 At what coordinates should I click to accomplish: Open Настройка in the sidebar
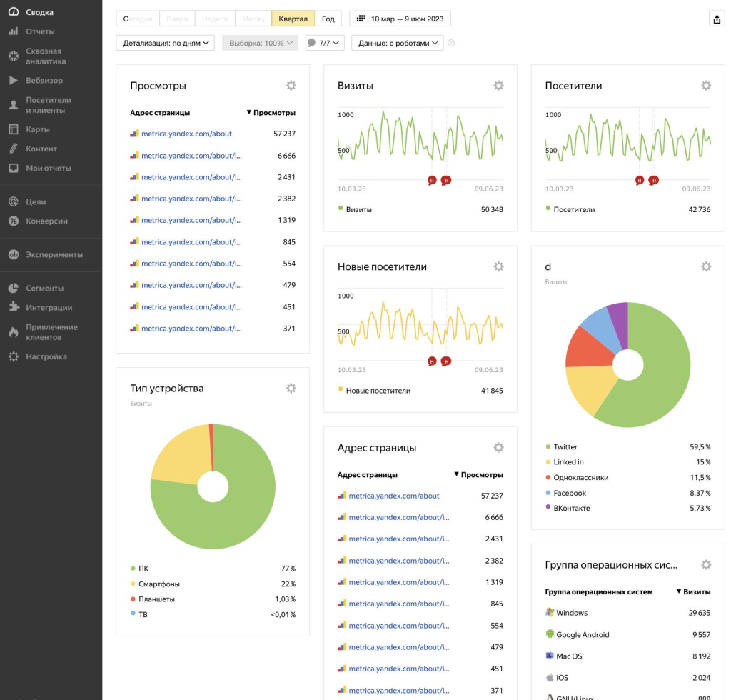pyautogui.click(x=46, y=356)
